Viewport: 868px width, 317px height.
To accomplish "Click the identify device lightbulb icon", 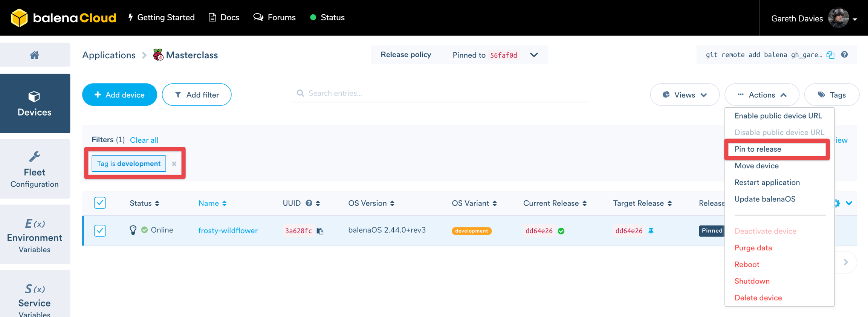I will (133, 230).
